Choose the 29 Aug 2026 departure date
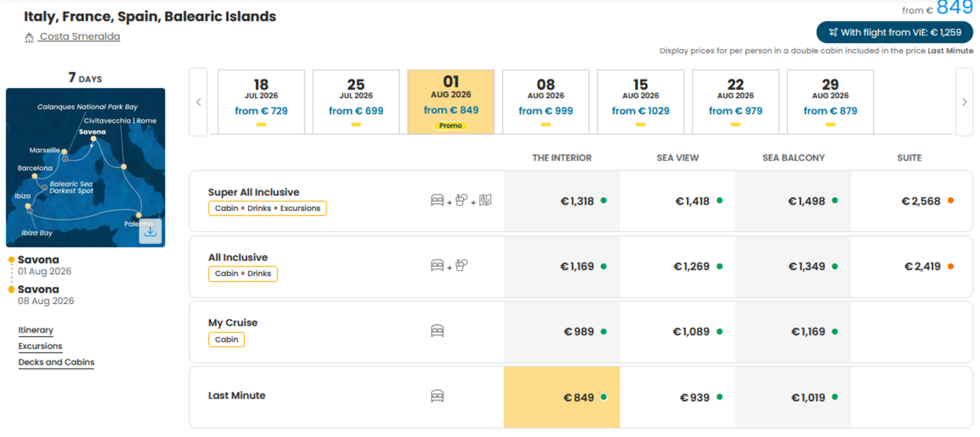 click(830, 102)
